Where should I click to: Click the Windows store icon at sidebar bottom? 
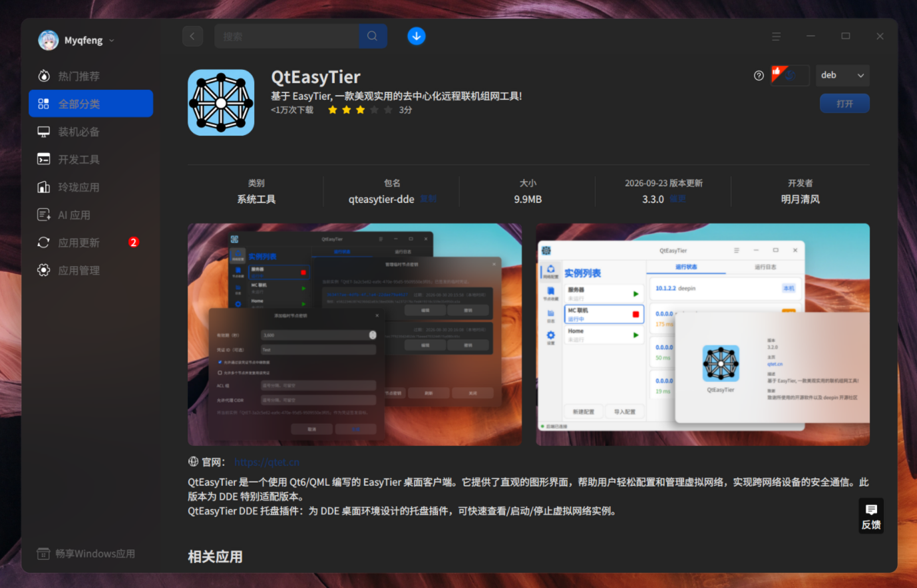point(43,553)
